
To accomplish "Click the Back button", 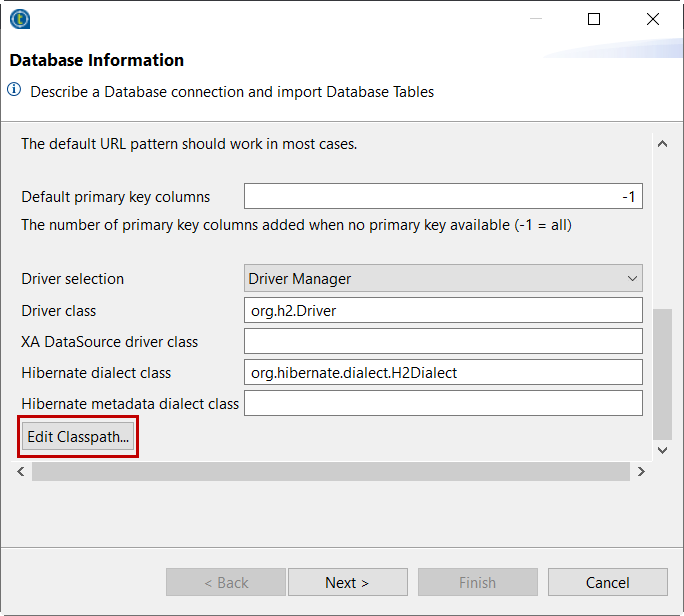I will click(x=226, y=582).
